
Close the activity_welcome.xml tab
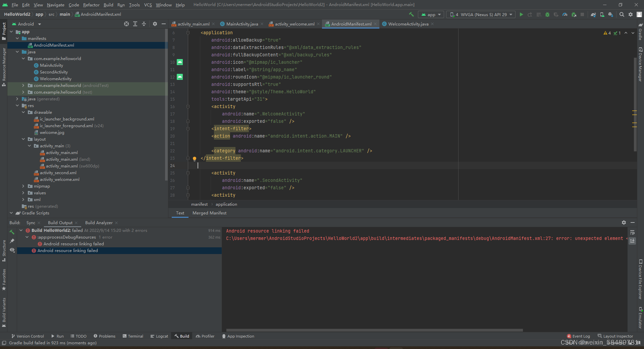tap(318, 24)
